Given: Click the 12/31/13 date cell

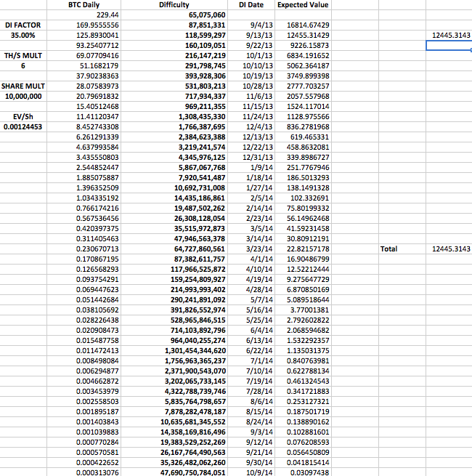Looking at the screenshot, I should (x=251, y=157).
